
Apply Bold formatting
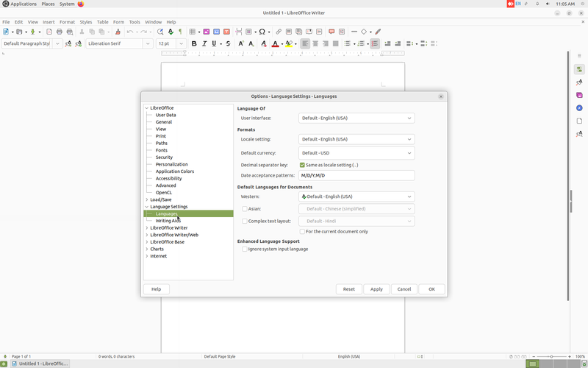pyautogui.click(x=194, y=43)
